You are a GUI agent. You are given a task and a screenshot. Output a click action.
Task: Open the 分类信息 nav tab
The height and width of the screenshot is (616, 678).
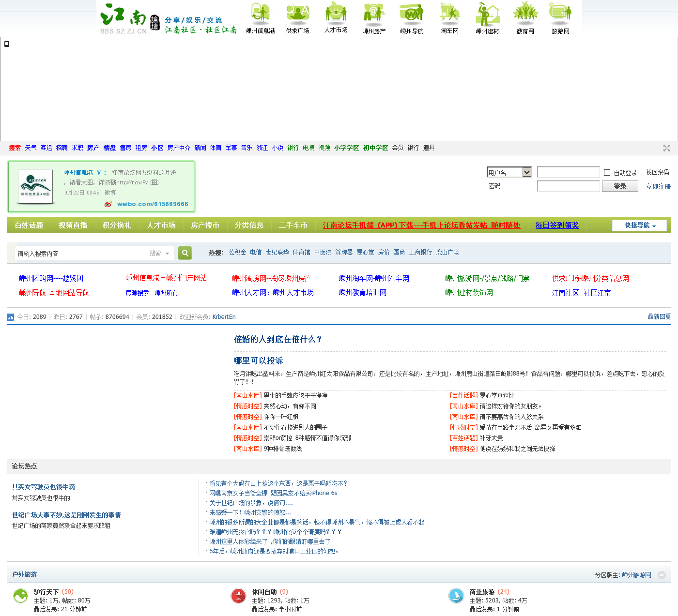pyautogui.click(x=249, y=225)
